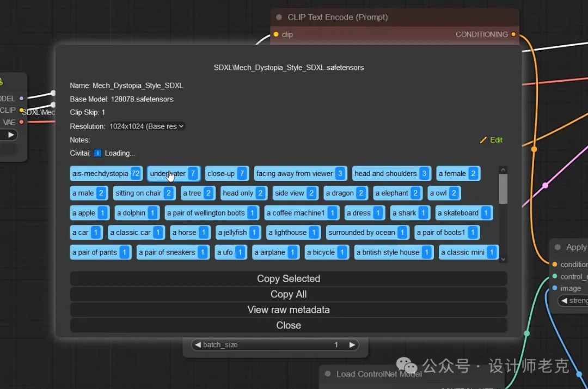Open View raw metadata
The height and width of the screenshot is (389, 588).
point(289,310)
